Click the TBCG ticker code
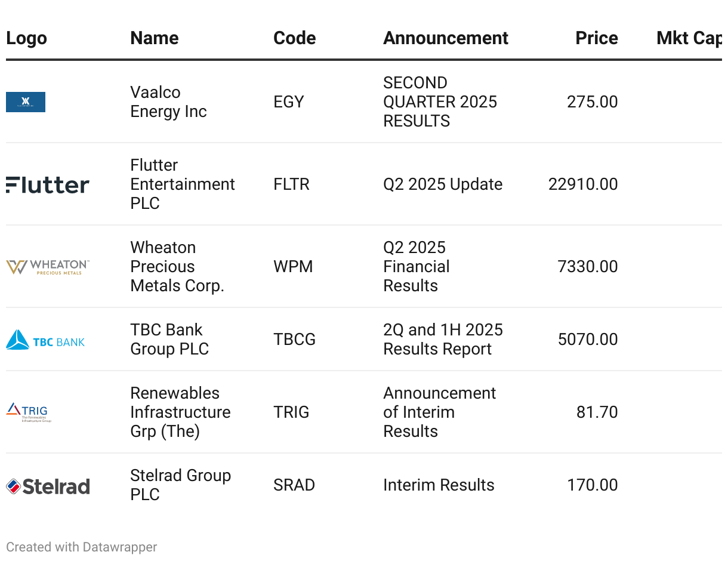728x561 pixels. pos(294,340)
